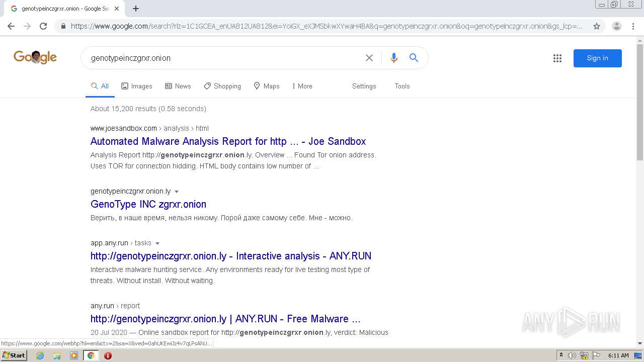The width and height of the screenshot is (644, 362).
Task: Start voice search with microphone icon
Action: (x=394, y=58)
